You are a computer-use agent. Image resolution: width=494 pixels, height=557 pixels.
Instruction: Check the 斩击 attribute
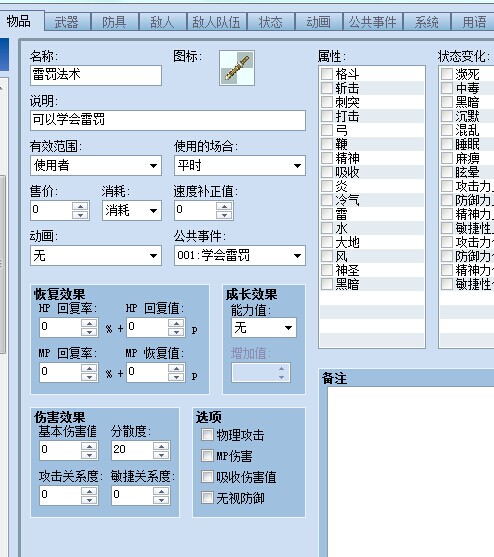[326, 88]
